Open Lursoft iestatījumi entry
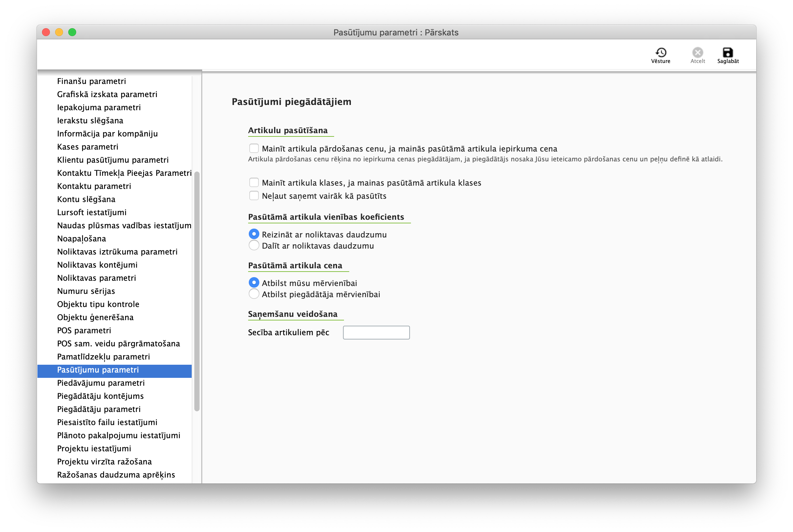 (x=92, y=213)
